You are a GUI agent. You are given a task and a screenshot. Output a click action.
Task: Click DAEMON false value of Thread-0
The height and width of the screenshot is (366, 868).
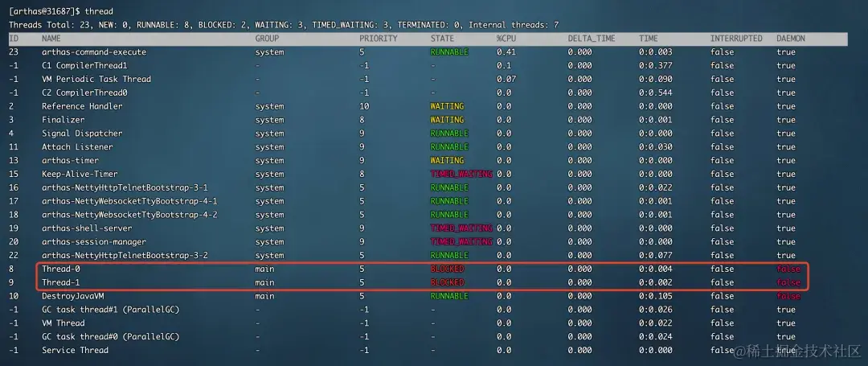[x=788, y=269]
